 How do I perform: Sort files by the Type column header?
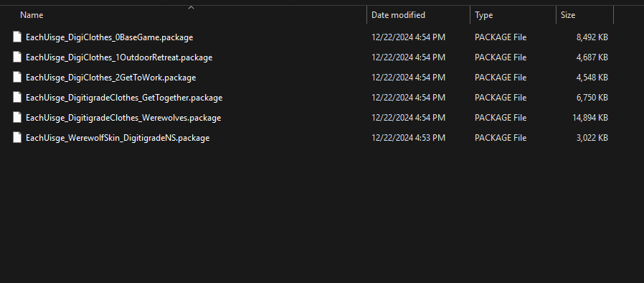483,15
